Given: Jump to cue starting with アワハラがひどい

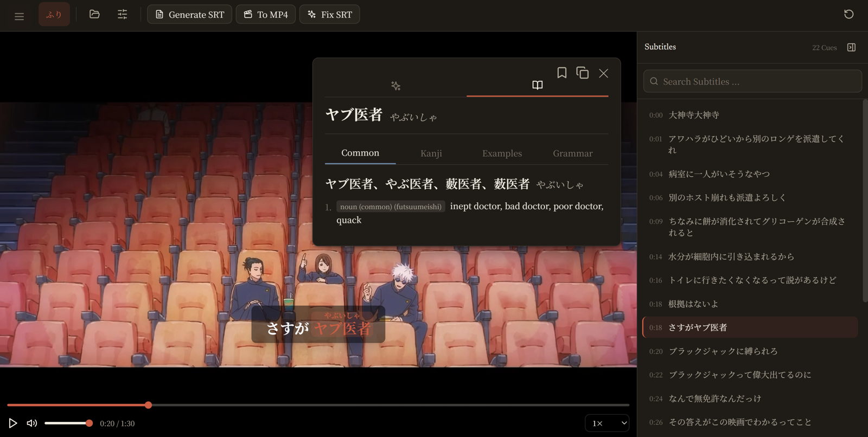Looking at the screenshot, I should (x=750, y=144).
